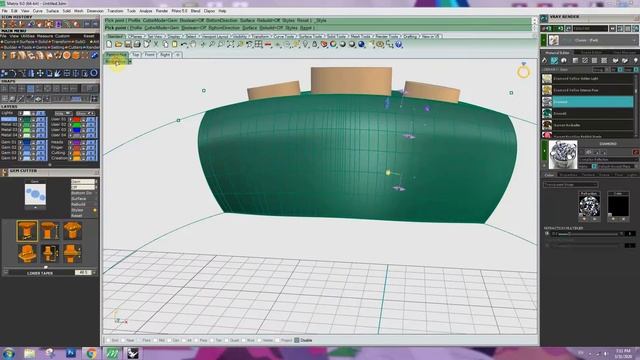Click the light bulb icon in V-Ray panel
This screenshot has width=640, height=360.
coord(635,60)
